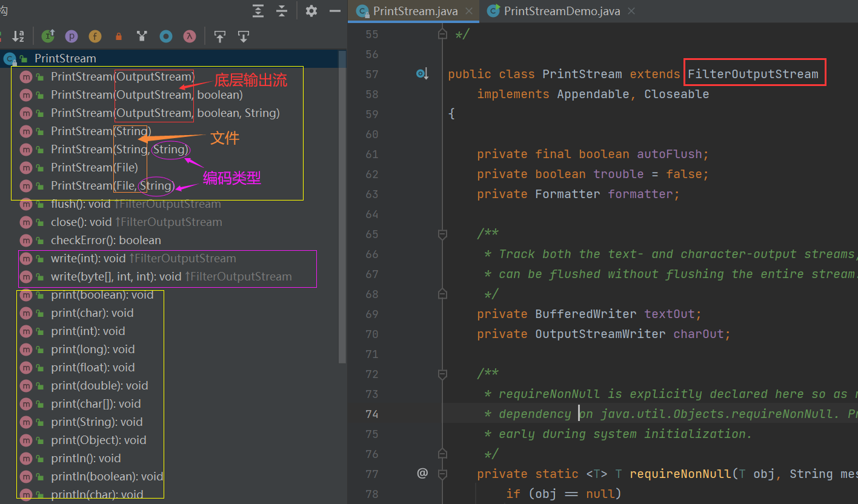Viewport: 858px width, 504px height.
Task: Toggle Show Inherited members
Action: [48, 36]
